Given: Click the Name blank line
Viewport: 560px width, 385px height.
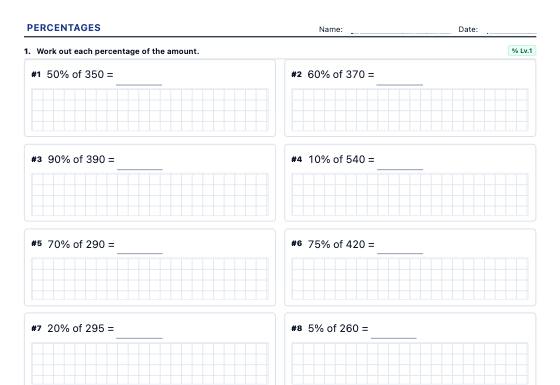Looking at the screenshot, I should point(401,33).
